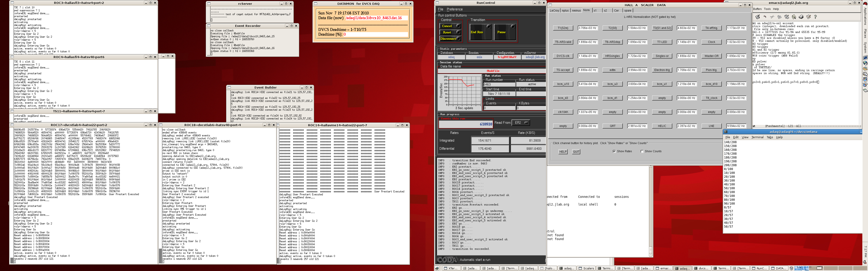Click the RunC taskbar item
Viewport: 868px width, 271px height.
click(x=759, y=268)
